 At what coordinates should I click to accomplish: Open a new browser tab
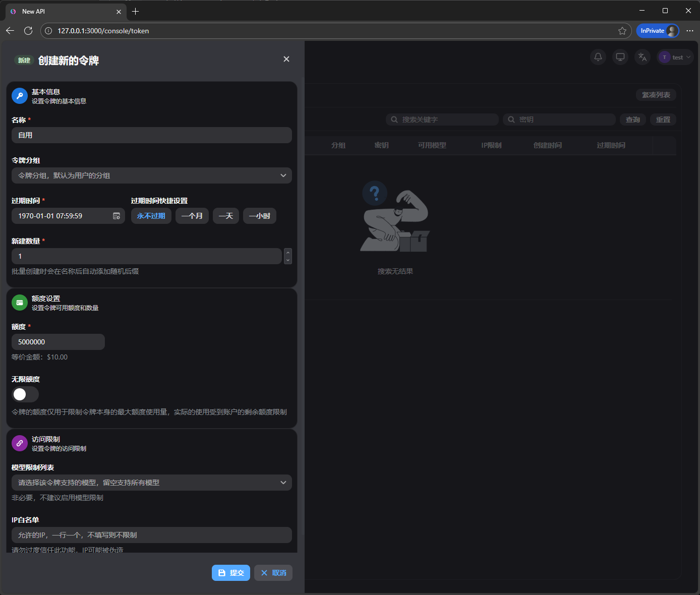click(x=135, y=11)
